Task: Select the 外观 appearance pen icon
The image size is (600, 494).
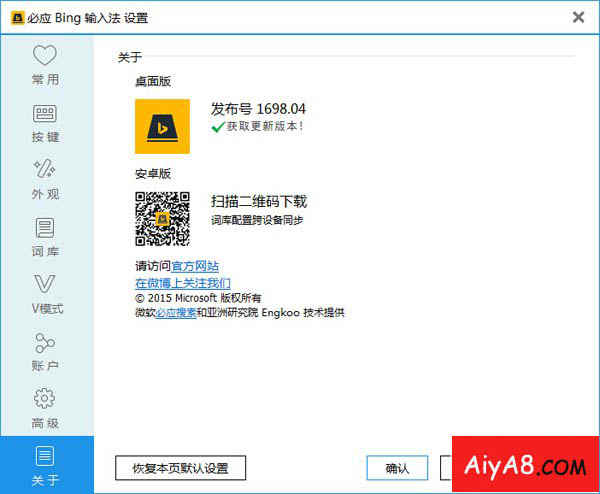Action: [45, 169]
